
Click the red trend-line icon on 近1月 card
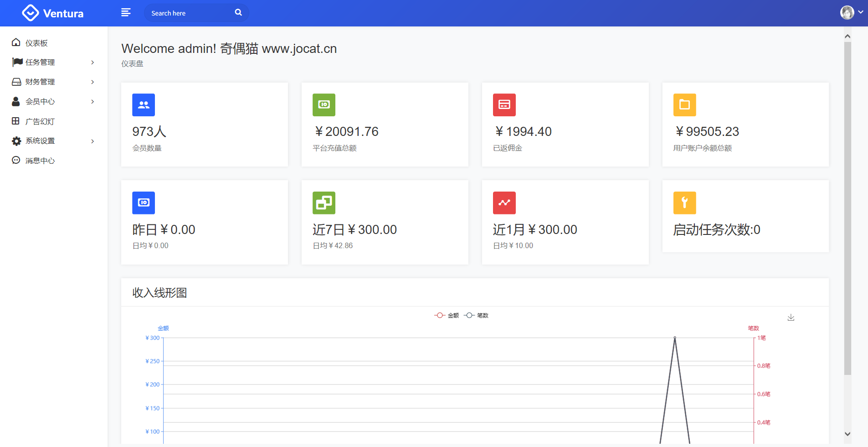point(504,203)
